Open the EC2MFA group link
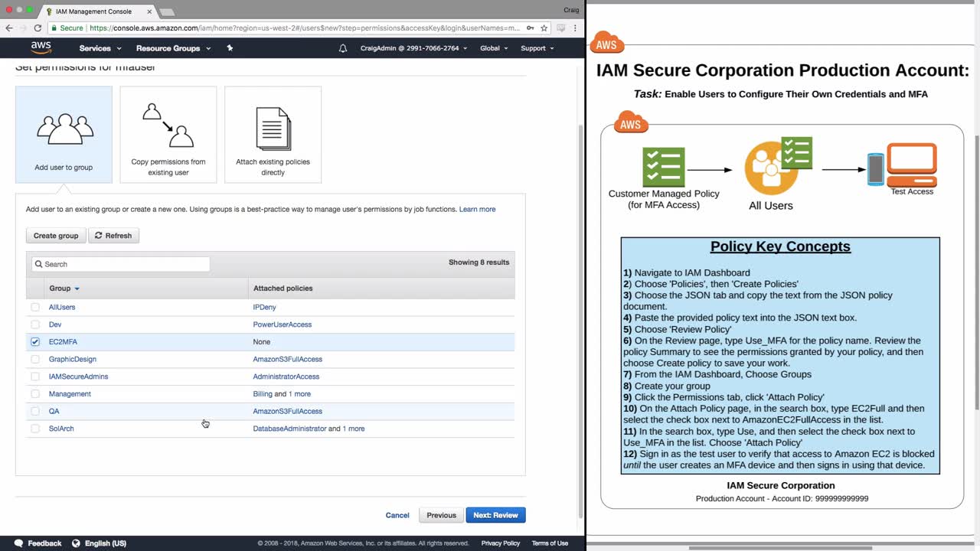 (63, 342)
